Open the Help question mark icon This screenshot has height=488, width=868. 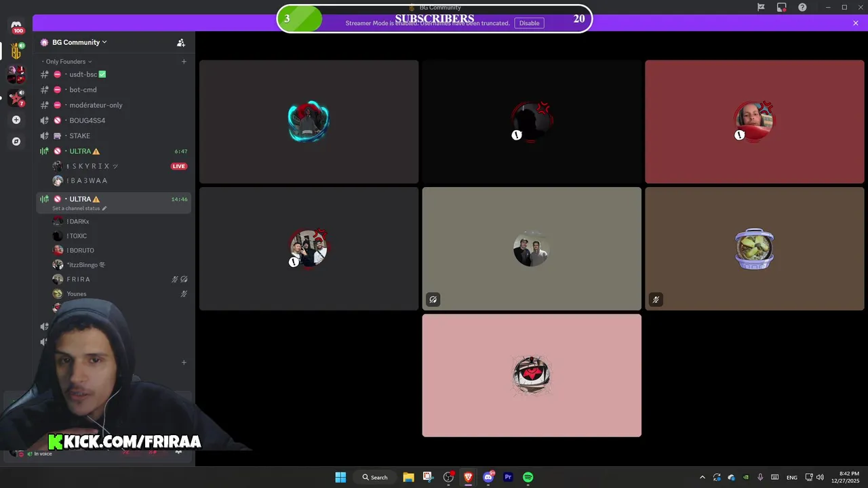tap(802, 7)
